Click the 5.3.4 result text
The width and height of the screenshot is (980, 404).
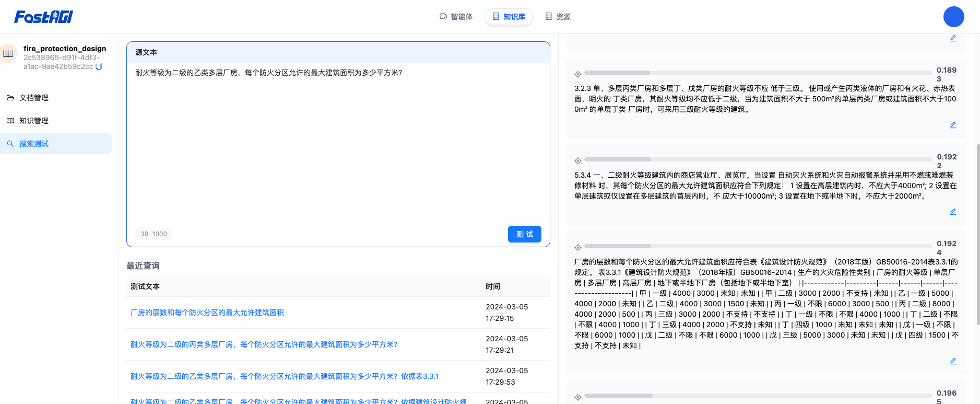click(x=765, y=186)
